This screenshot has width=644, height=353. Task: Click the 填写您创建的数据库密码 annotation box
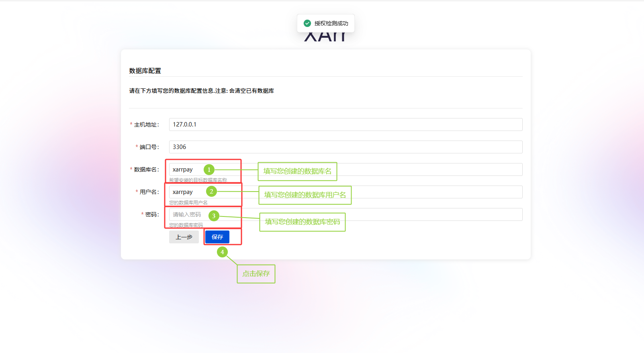302,222
